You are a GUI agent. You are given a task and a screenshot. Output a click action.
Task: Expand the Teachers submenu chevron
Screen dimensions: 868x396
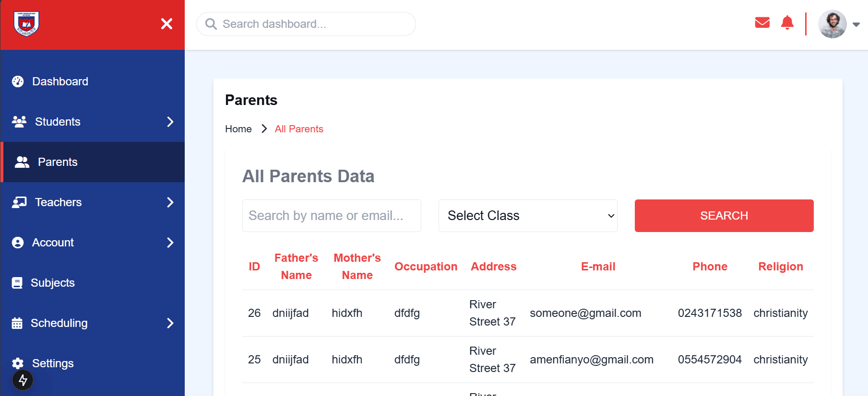(170, 202)
